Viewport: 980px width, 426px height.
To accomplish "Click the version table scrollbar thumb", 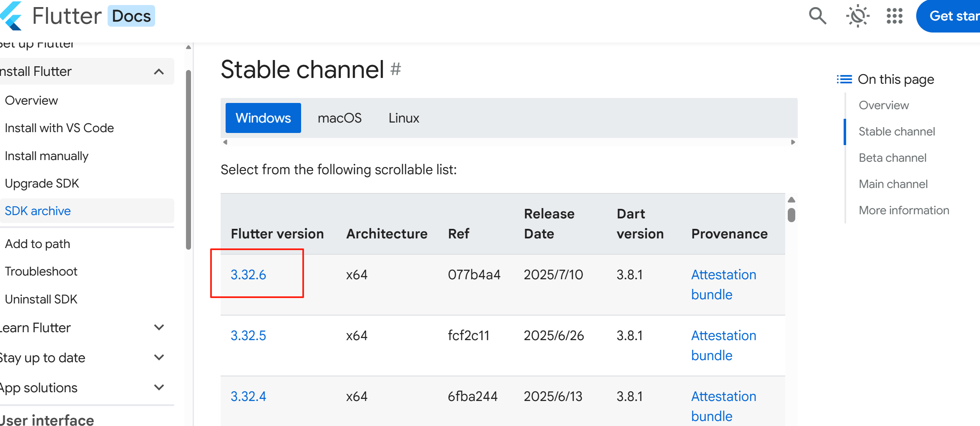I will (x=792, y=215).
